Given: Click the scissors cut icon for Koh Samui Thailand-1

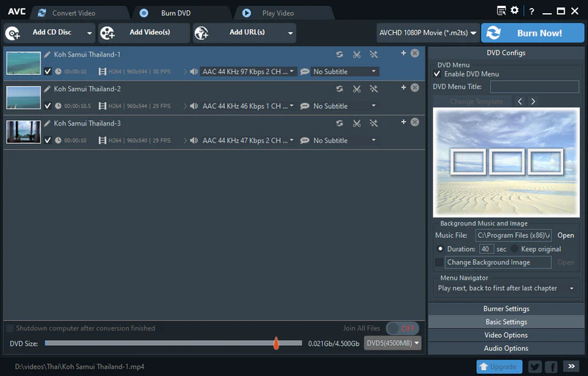Looking at the screenshot, I should point(356,54).
